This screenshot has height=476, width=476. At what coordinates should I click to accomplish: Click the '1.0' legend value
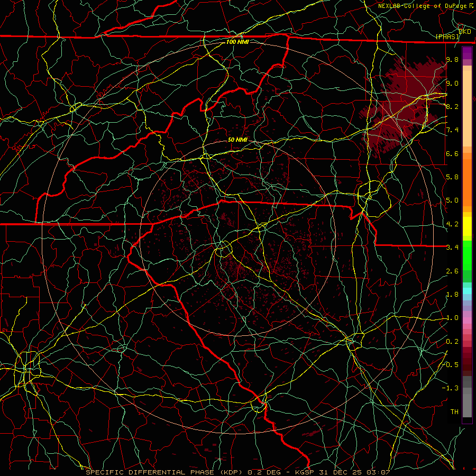(x=452, y=318)
